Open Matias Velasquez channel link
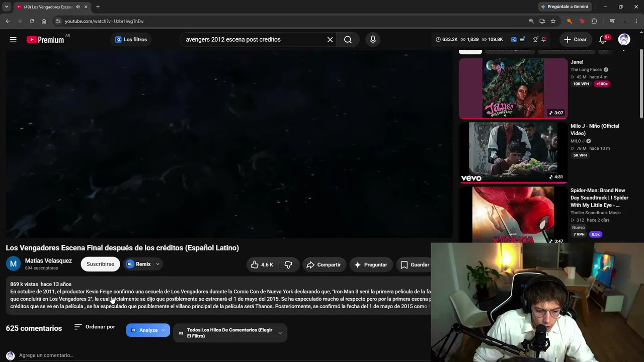Screen dimensions: 644x362 click(x=48, y=261)
